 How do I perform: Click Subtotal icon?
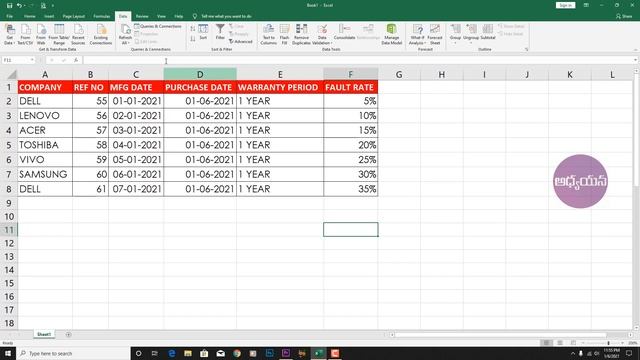[488, 32]
